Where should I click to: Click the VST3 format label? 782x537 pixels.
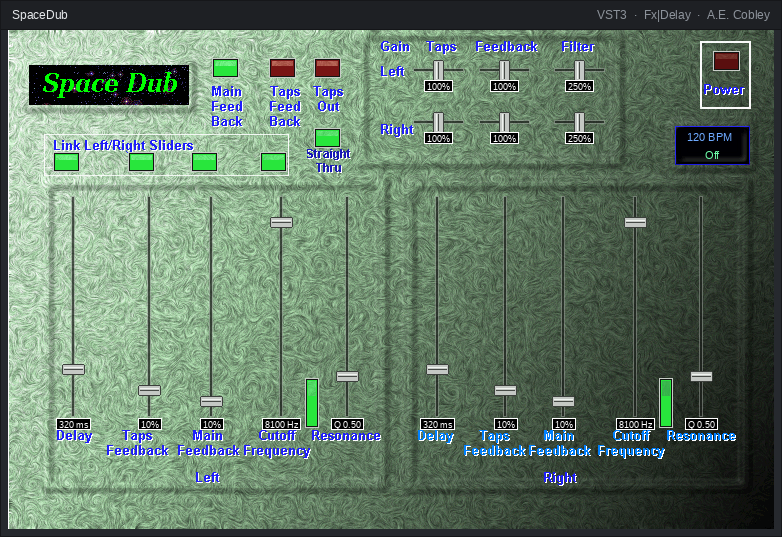tap(611, 15)
